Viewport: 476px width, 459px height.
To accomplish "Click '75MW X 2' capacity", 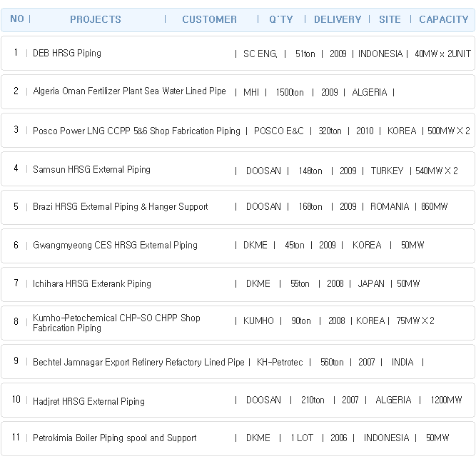I will point(415,321).
